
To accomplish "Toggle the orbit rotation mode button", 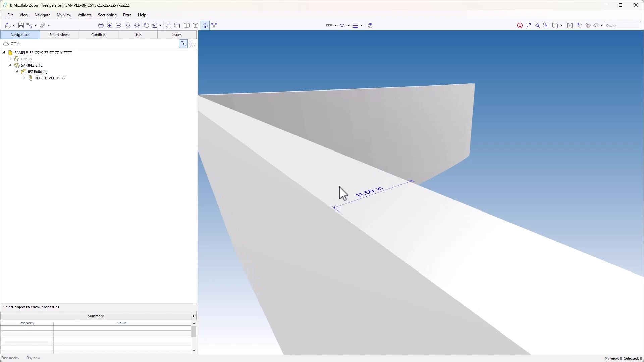I will click(x=205, y=25).
